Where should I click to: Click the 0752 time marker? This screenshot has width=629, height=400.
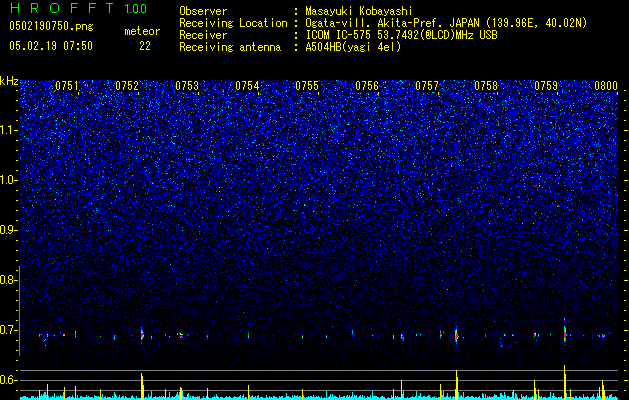[x=127, y=86]
